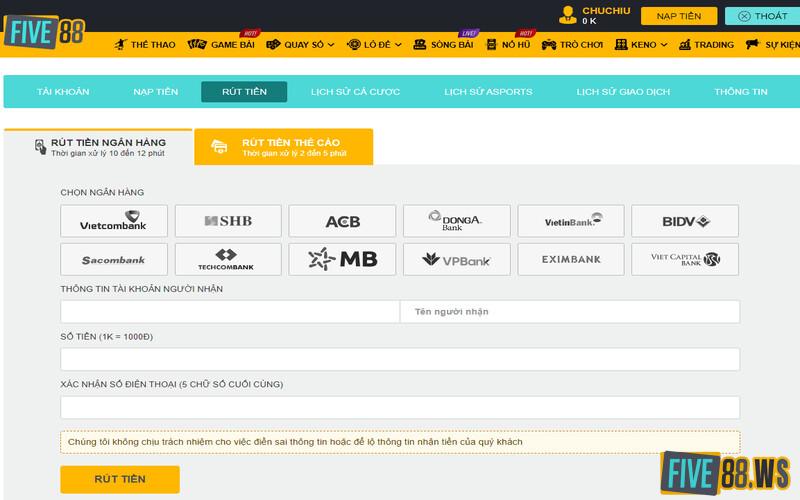Choose MB bank logo

[x=342, y=259]
